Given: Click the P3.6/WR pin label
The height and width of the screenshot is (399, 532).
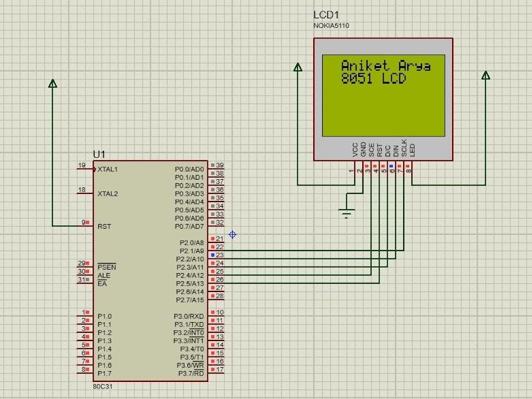Looking at the screenshot, I should pos(190,365).
